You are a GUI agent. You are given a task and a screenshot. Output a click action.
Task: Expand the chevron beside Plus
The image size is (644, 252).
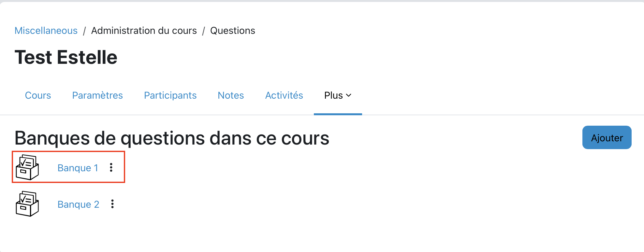click(x=349, y=95)
